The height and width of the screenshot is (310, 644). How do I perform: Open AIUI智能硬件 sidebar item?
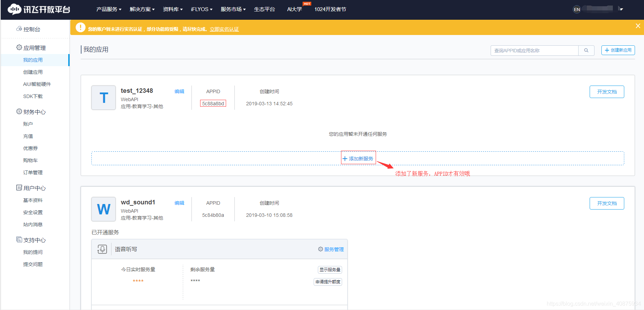(37, 84)
